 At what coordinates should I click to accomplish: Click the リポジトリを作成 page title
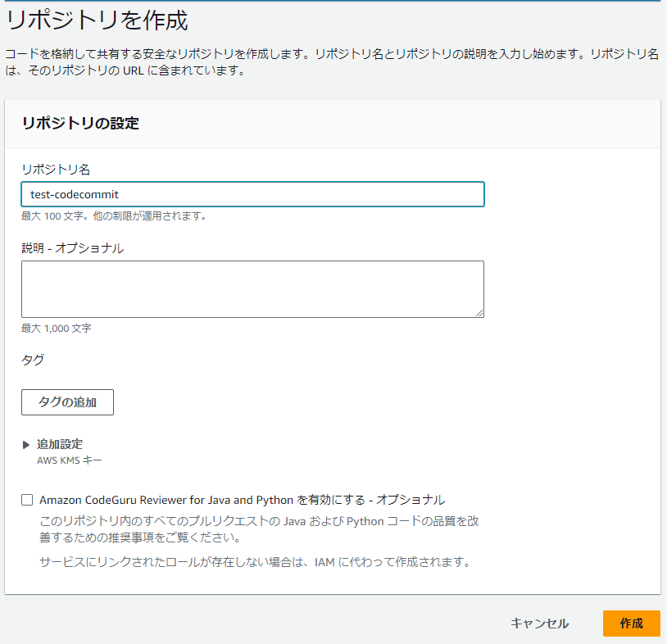tap(97, 20)
